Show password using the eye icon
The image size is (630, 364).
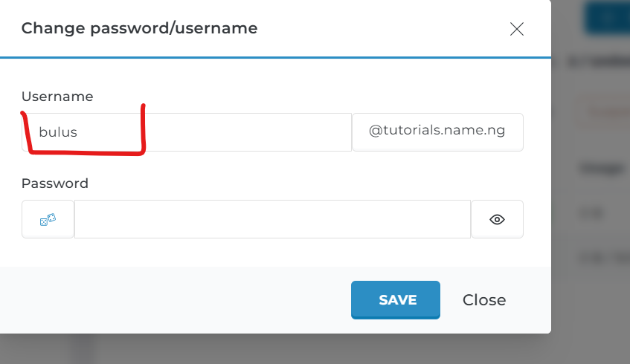click(497, 219)
